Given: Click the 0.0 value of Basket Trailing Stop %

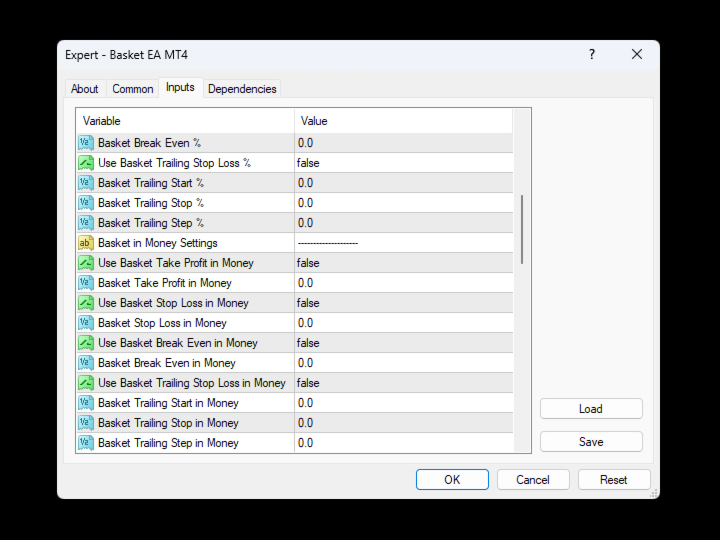Looking at the screenshot, I should [305, 203].
